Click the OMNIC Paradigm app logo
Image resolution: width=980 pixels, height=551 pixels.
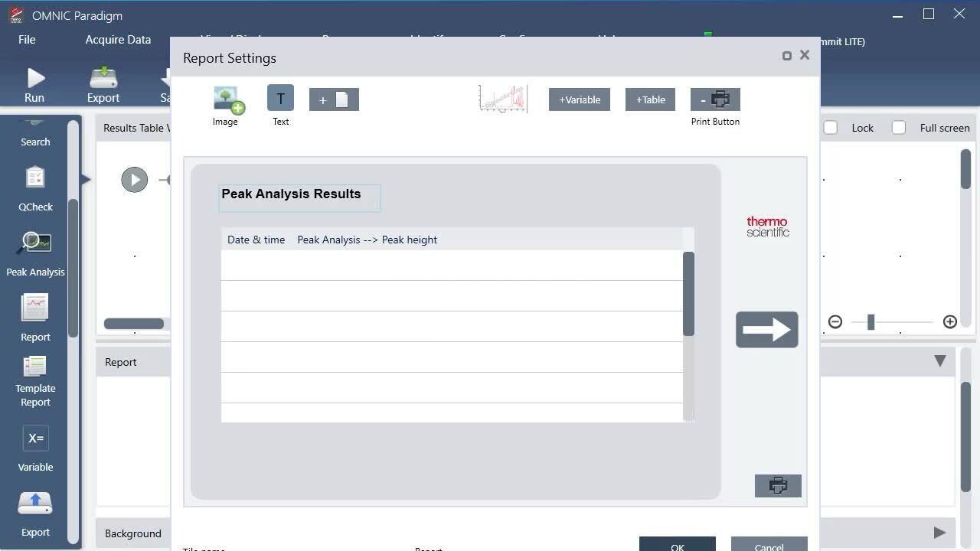point(16,15)
